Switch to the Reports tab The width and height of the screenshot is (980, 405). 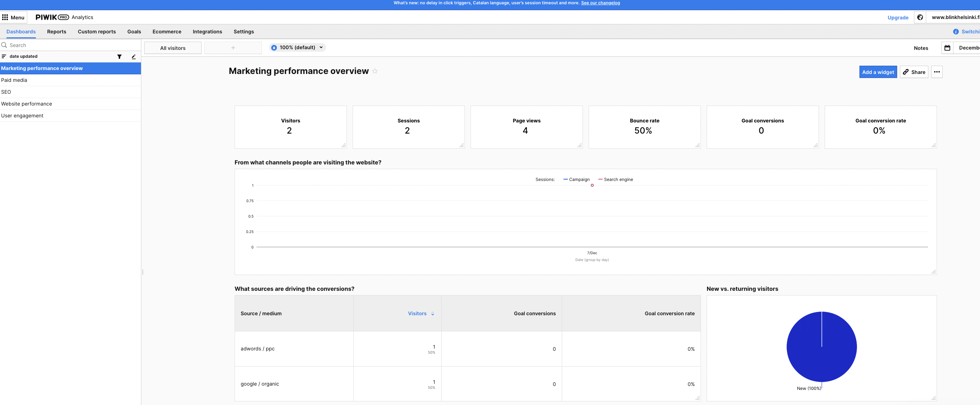(x=57, y=32)
